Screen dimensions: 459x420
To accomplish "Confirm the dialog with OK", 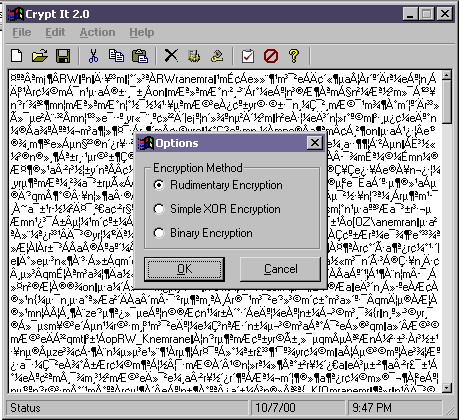I will [184, 269].
